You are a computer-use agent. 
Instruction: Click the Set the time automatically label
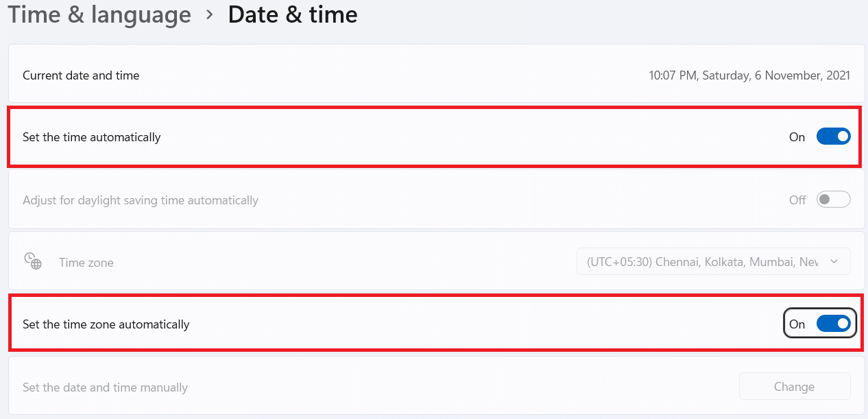coord(91,137)
